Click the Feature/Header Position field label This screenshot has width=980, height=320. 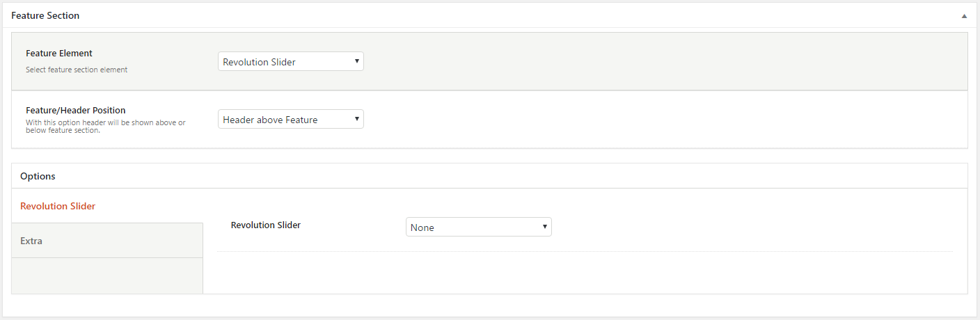(x=75, y=110)
